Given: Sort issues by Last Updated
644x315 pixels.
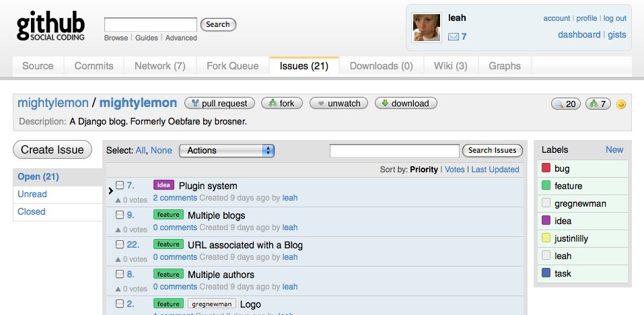Looking at the screenshot, I should click(x=495, y=170).
